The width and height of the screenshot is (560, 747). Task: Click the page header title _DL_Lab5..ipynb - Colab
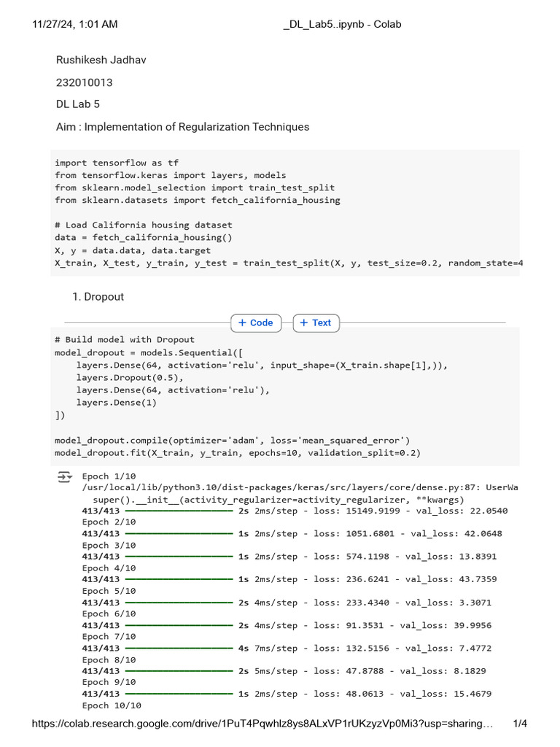[x=343, y=24]
